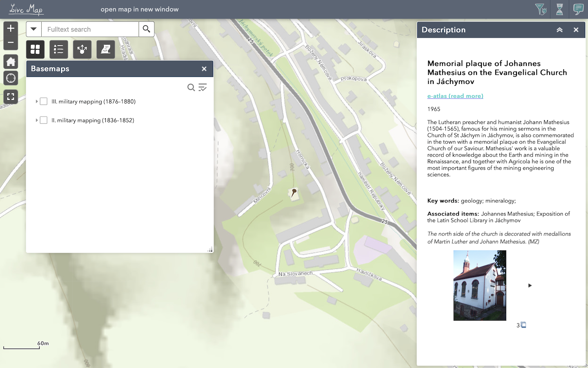Click open map in new window
The image size is (588, 368).
point(140,9)
